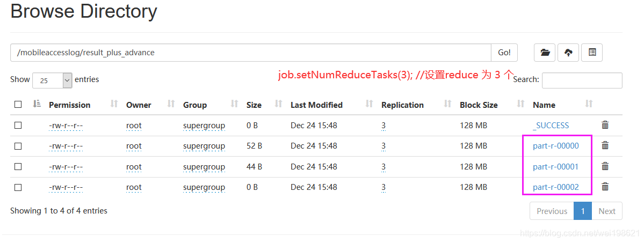Sort table by Replication column
Viewport: 644px width, 243px height.
447,104
